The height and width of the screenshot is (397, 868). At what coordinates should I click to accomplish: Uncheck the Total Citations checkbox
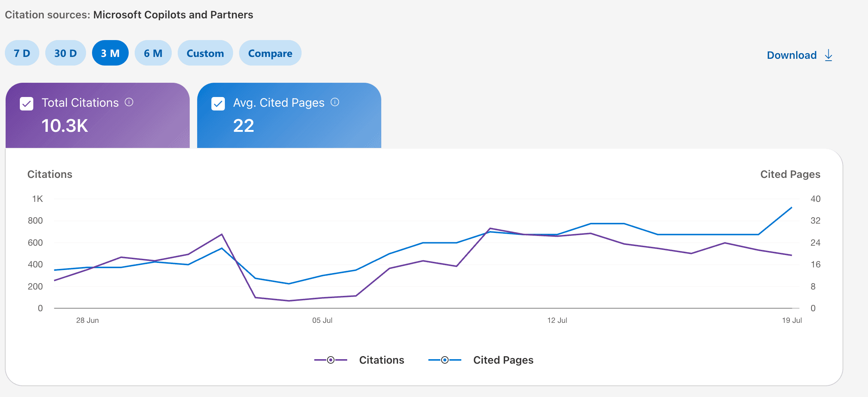pos(27,104)
